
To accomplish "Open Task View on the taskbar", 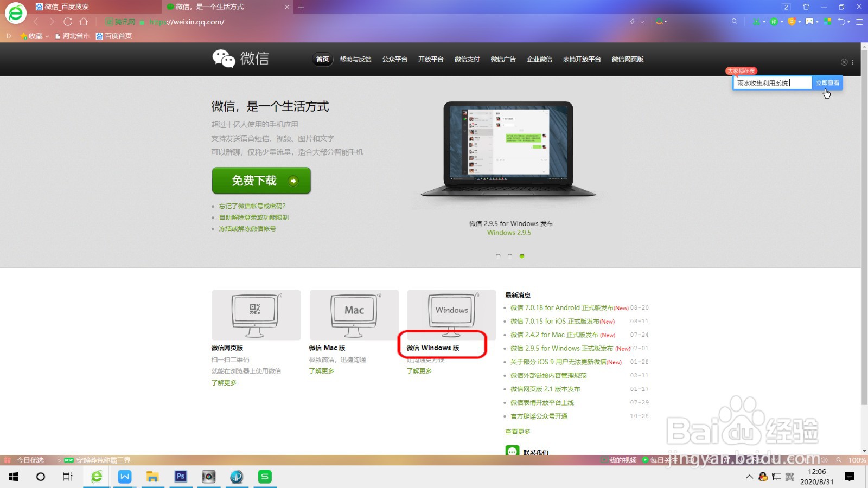I will 68,477.
